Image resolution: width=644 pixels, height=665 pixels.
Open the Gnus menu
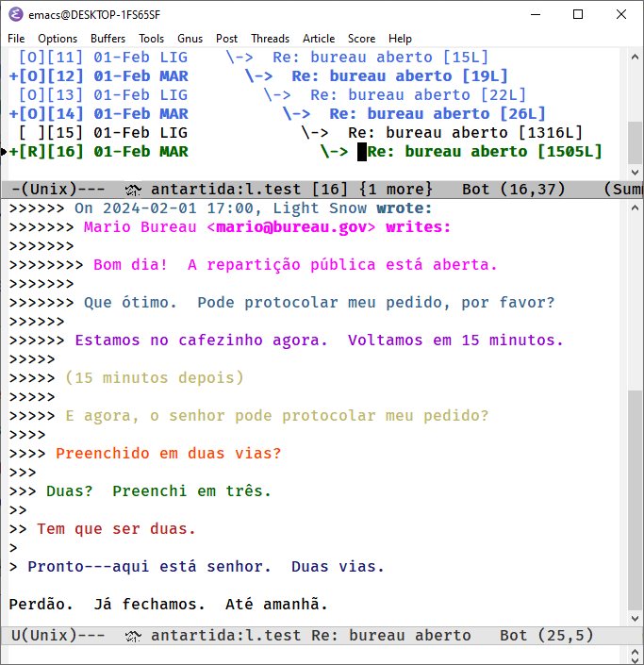coord(190,39)
